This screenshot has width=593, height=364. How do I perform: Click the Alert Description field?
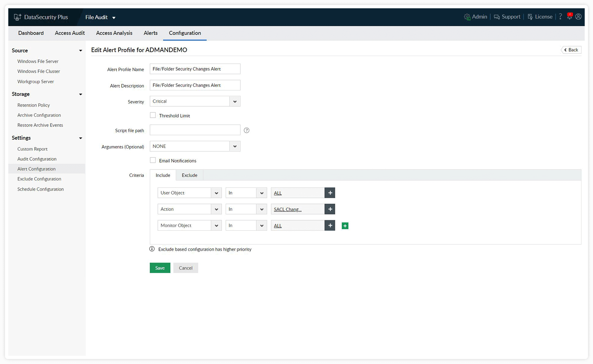point(195,85)
